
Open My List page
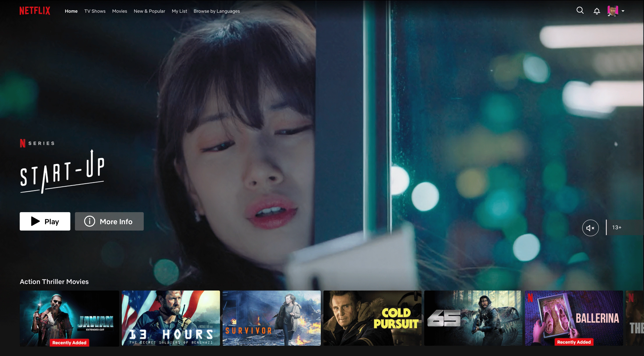click(x=179, y=11)
